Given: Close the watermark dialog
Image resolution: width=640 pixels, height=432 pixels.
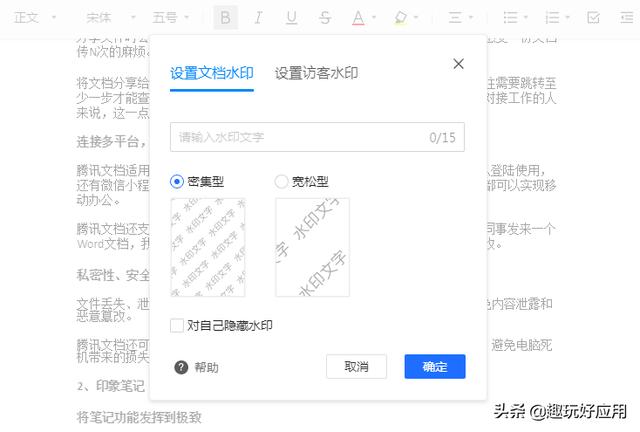Looking at the screenshot, I should [459, 64].
